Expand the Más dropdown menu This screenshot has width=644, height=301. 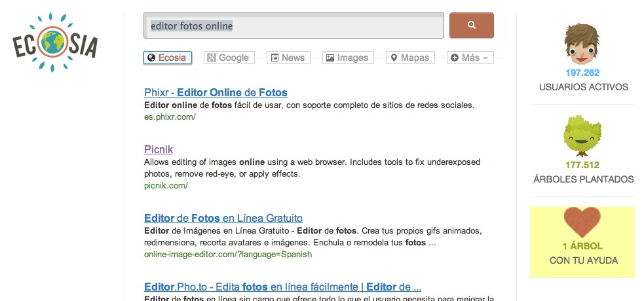470,58
